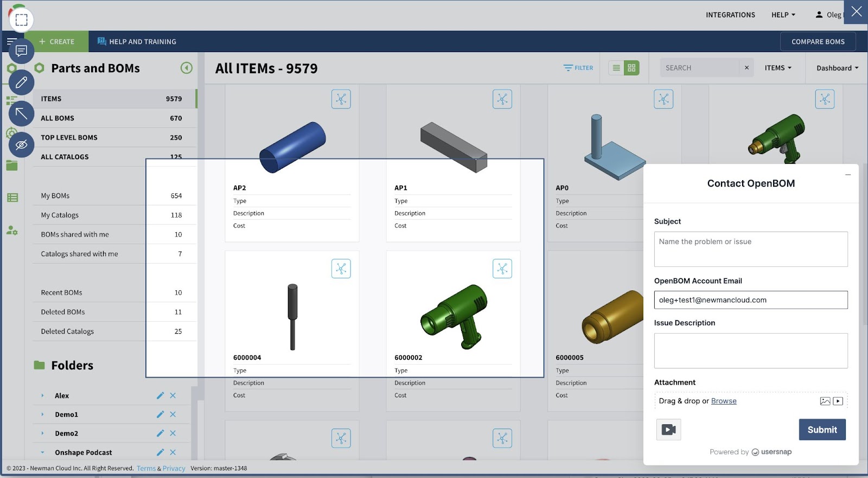Open My Catalogs list
This screenshot has width=868, height=478.
[114, 215]
